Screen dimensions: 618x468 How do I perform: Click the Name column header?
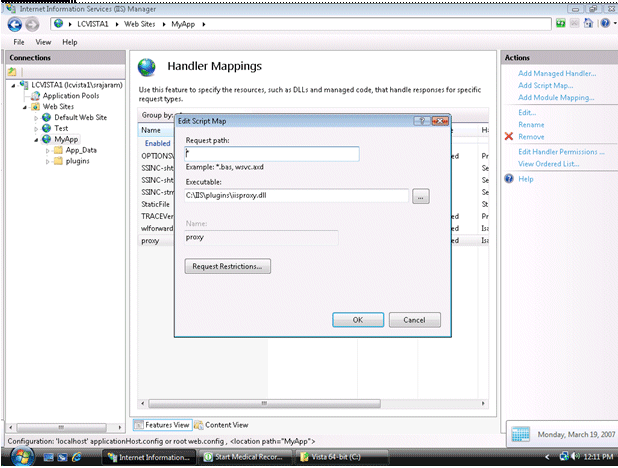pos(156,130)
